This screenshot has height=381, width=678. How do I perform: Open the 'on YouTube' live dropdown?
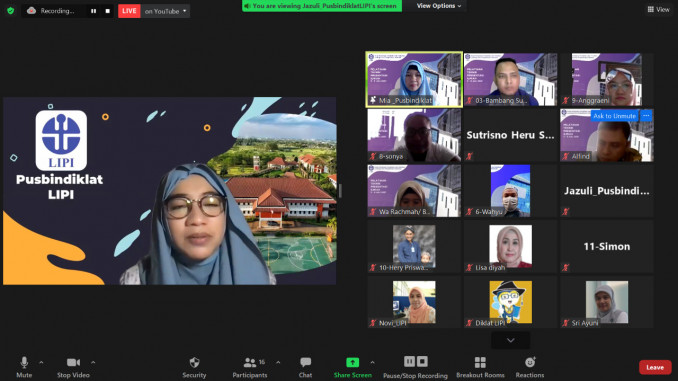click(165, 11)
